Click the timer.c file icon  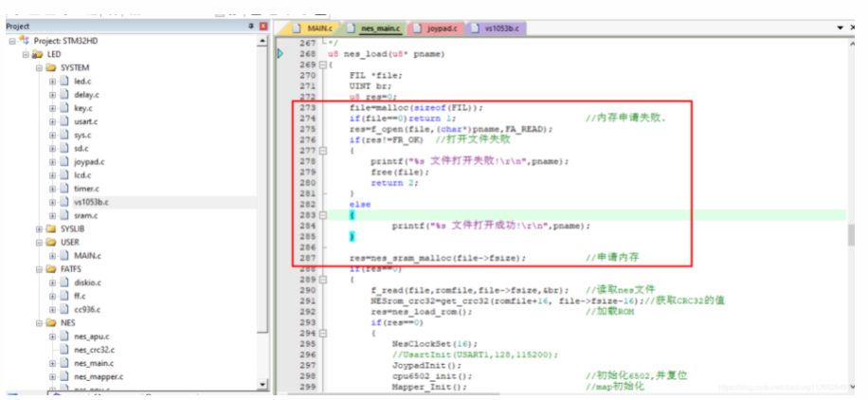tap(64, 189)
